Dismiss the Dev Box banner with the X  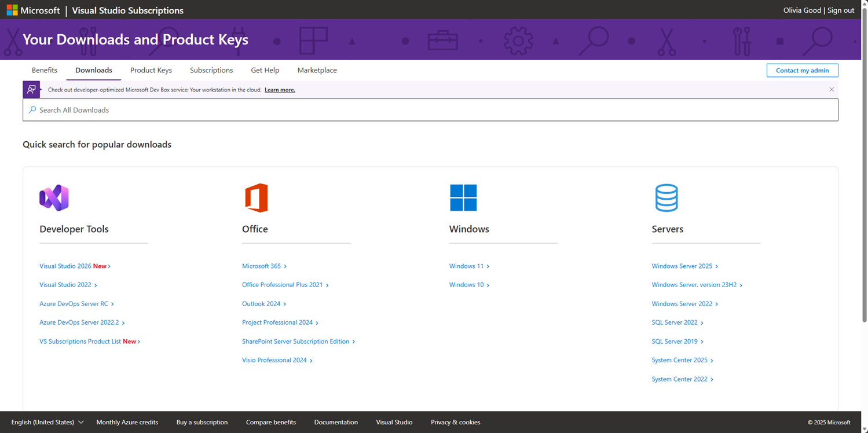pos(832,89)
